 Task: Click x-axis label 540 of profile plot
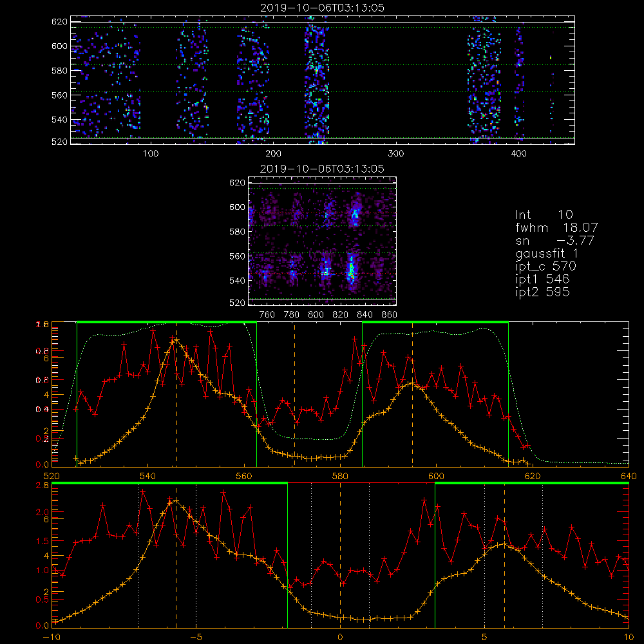pos(148,476)
